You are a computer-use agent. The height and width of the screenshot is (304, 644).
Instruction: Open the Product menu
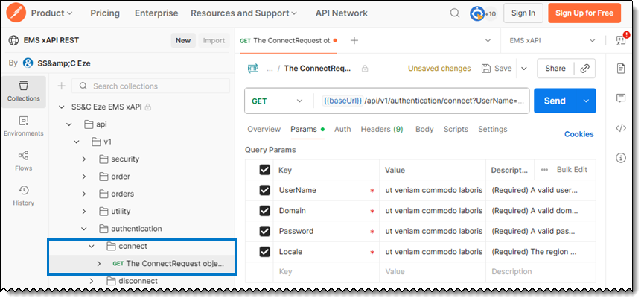pyautogui.click(x=52, y=13)
